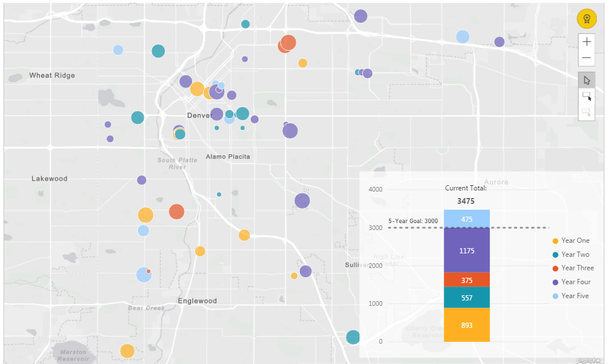Click the 1000 axis tick label
The image size is (612, 364).
pos(376,303)
